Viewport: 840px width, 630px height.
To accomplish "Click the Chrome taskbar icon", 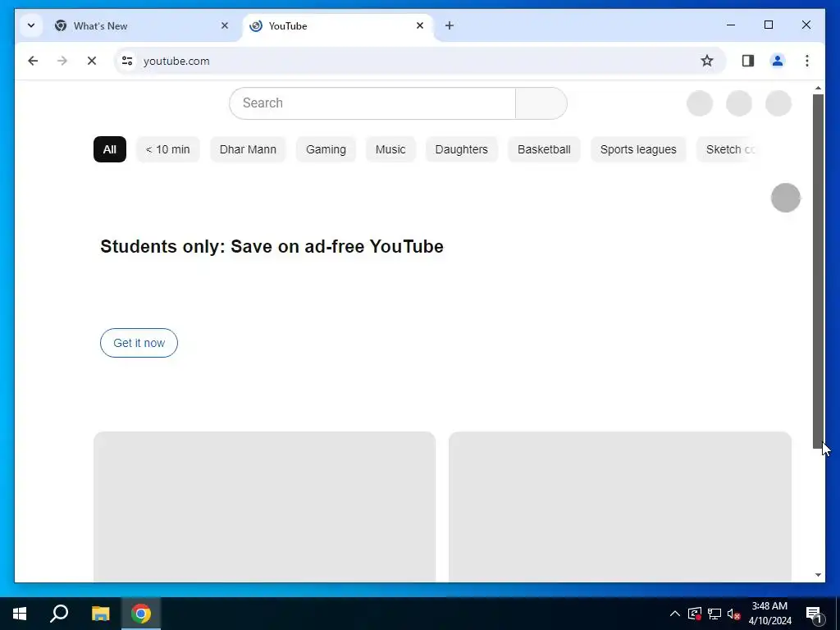I will [141, 614].
